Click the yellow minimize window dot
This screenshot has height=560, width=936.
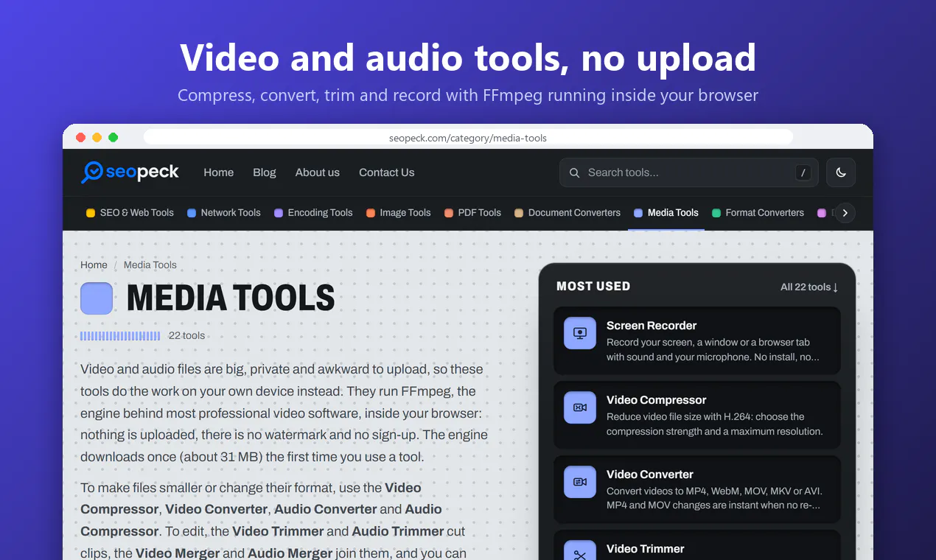point(97,137)
